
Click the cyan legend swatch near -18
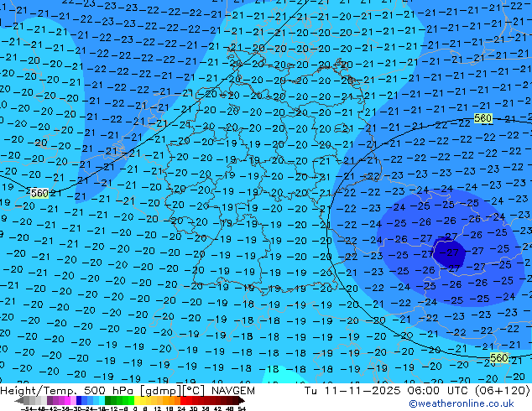click(102, 400)
